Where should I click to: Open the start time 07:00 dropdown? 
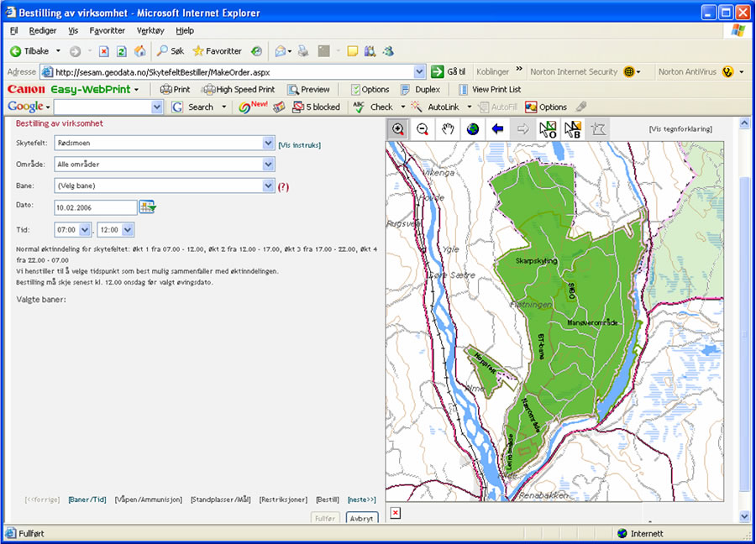[x=85, y=229]
